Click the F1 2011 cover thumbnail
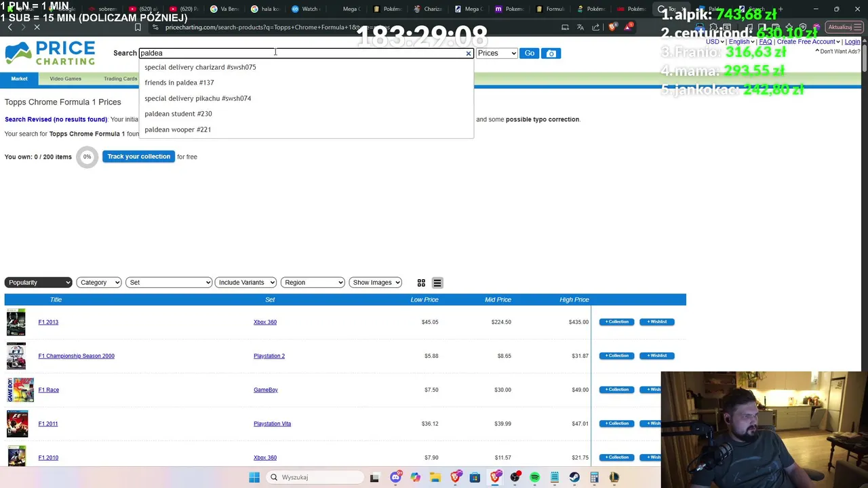 tap(17, 424)
